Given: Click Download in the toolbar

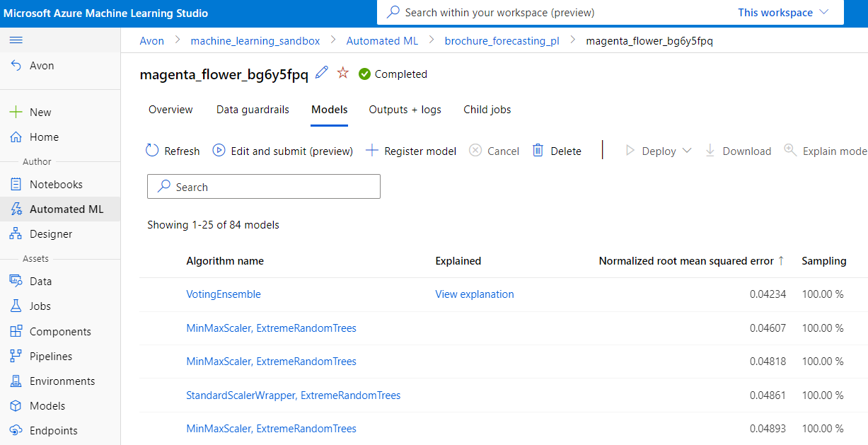Looking at the screenshot, I should click(738, 151).
